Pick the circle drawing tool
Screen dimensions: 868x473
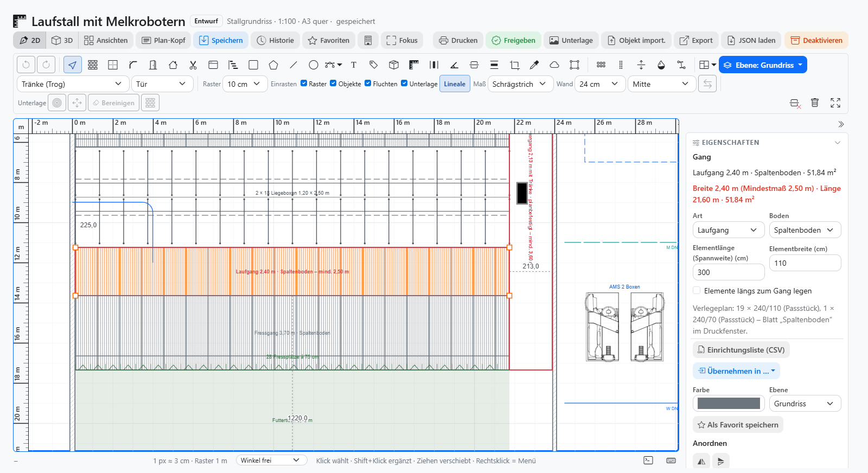pos(314,65)
